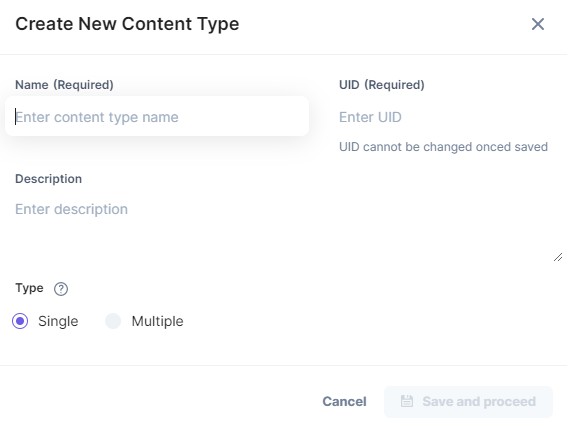Viewport: 567px width, 432px height.
Task: Click the "Create New Content Type" dialog title
Action: tap(127, 24)
